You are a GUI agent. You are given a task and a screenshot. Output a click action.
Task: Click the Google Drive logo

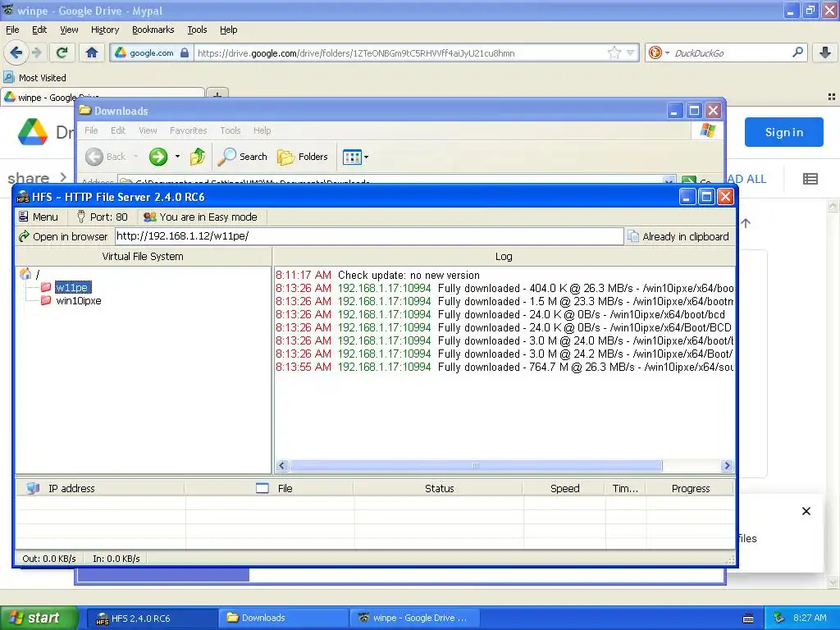pos(33,132)
